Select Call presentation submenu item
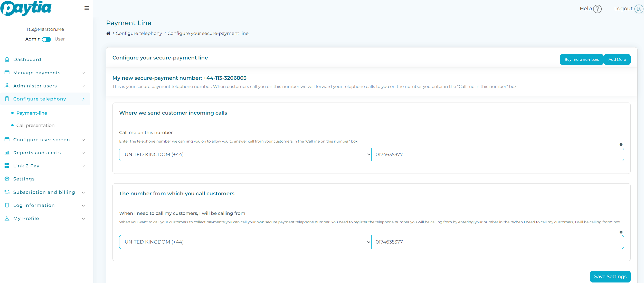The width and height of the screenshot is (644, 283). (35, 125)
